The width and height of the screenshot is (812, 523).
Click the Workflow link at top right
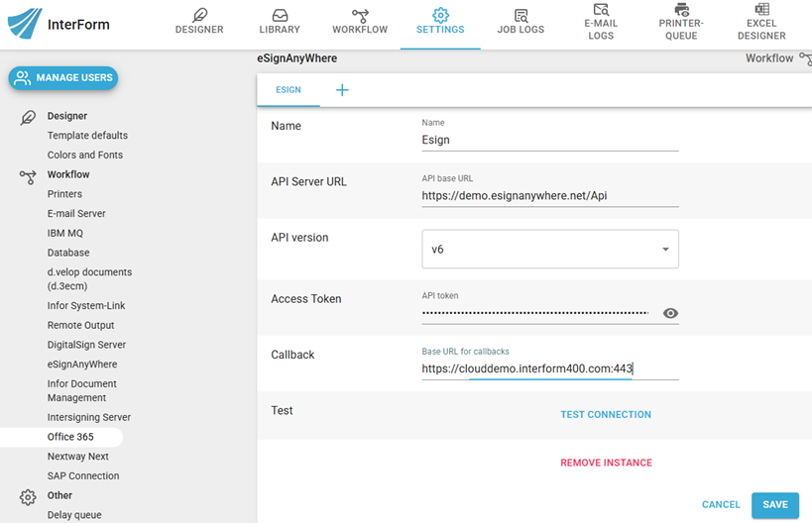coord(769,58)
